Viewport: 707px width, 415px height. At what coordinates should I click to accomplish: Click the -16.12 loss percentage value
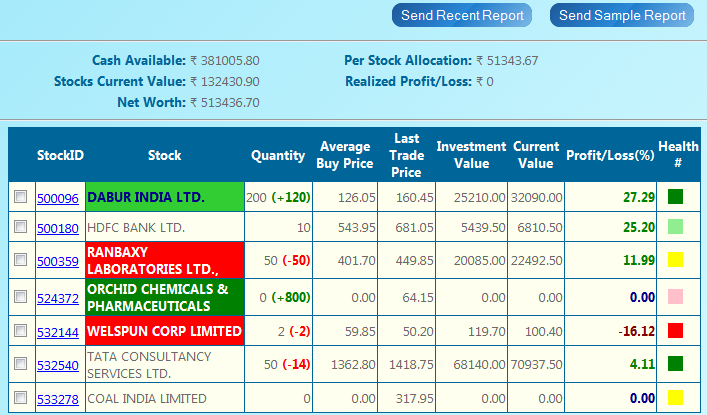click(x=636, y=331)
